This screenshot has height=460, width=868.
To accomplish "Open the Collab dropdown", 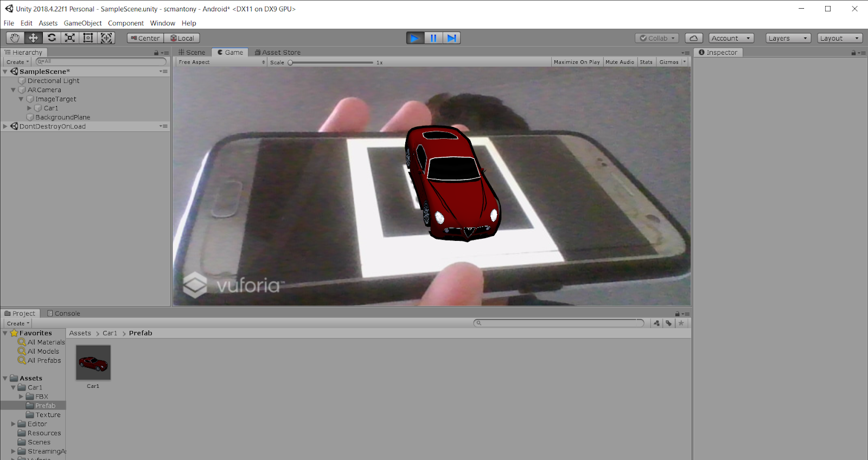I will click(x=657, y=38).
